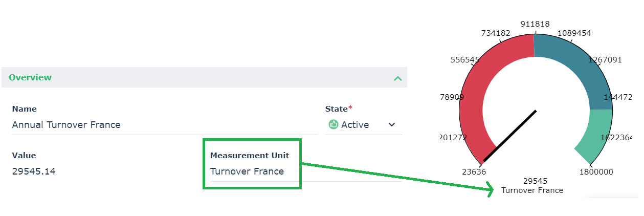Click the Turnover France caption under gauge
Image resolution: width=644 pixels, height=216 pixels.
(532, 190)
